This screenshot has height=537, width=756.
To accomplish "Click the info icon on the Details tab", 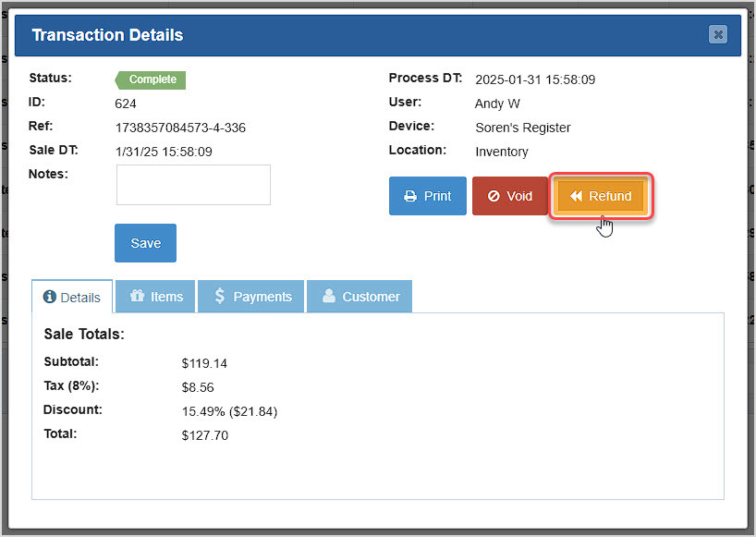I will tap(51, 297).
